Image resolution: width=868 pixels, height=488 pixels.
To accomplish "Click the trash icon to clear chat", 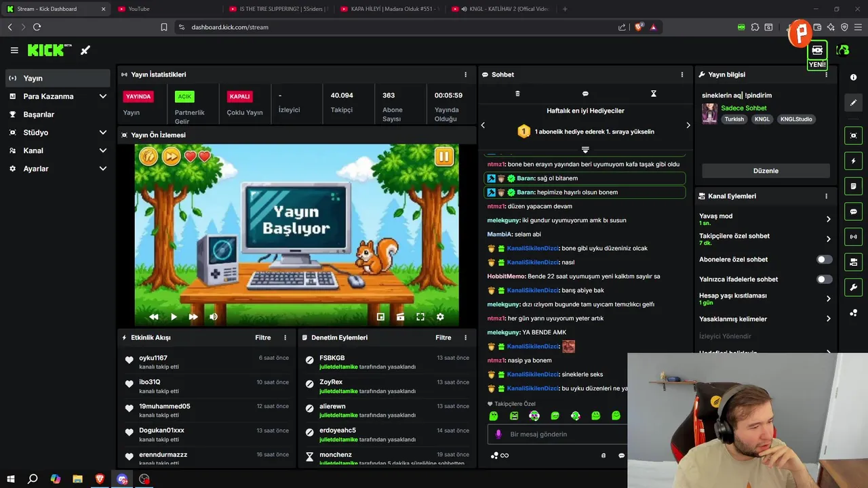I will coord(517,94).
